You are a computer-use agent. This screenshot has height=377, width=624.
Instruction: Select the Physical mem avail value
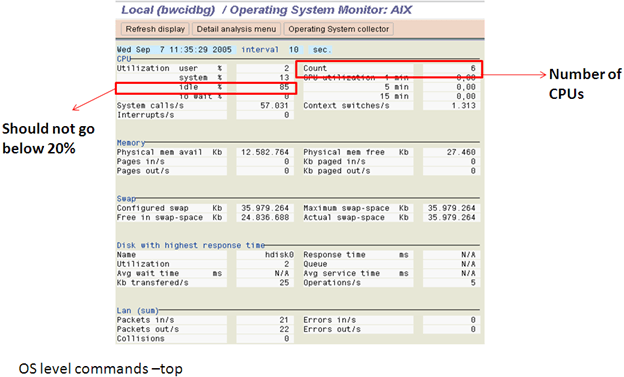point(265,152)
